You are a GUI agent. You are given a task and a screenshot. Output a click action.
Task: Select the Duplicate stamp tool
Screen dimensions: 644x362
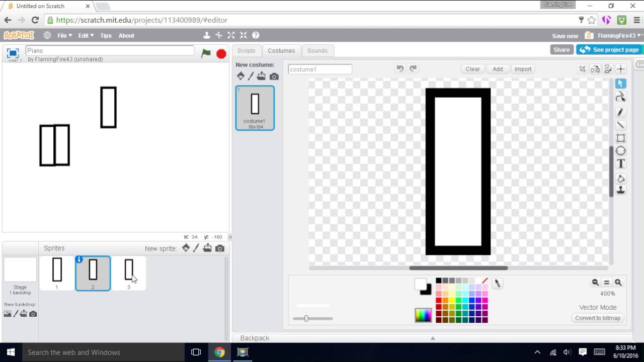tap(620, 190)
